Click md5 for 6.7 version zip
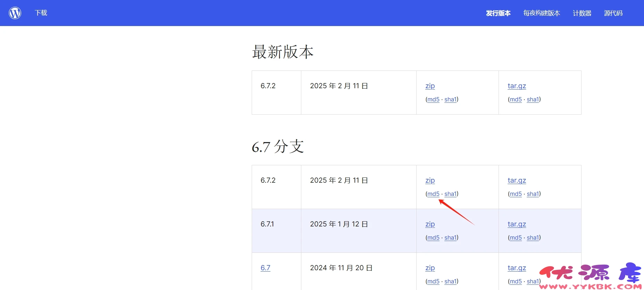This screenshot has height=290, width=644. (x=433, y=281)
